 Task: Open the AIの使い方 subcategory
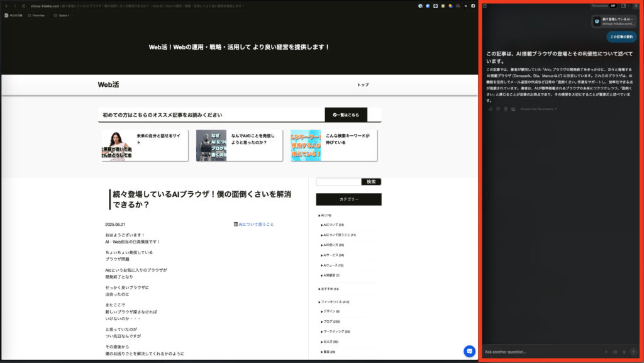coord(333,245)
